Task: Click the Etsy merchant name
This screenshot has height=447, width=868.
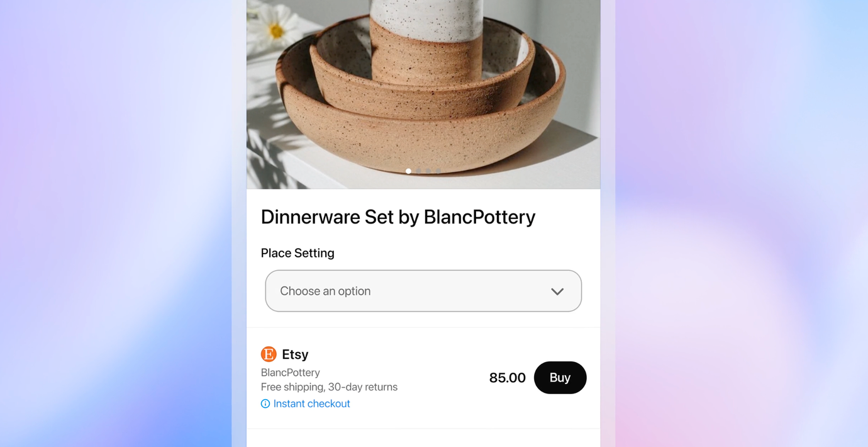Action: click(x=295, y=354)
